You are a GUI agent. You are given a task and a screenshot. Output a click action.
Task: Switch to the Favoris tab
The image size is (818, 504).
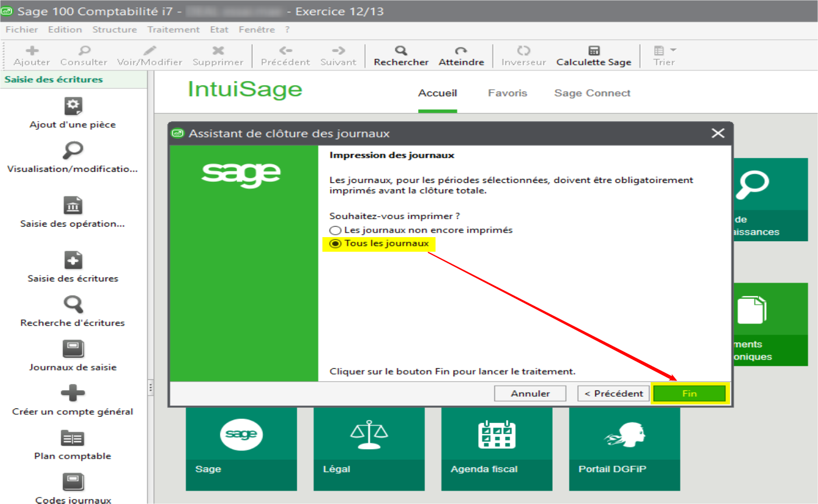(x=507, y=93)
